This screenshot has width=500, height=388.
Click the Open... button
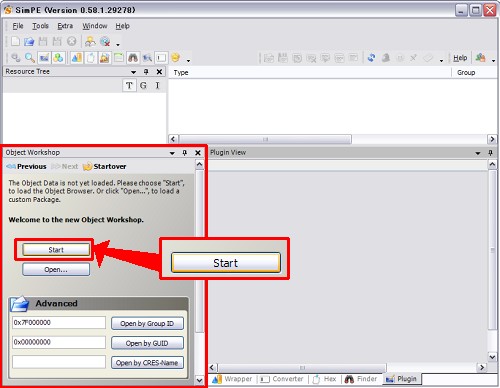56,269
